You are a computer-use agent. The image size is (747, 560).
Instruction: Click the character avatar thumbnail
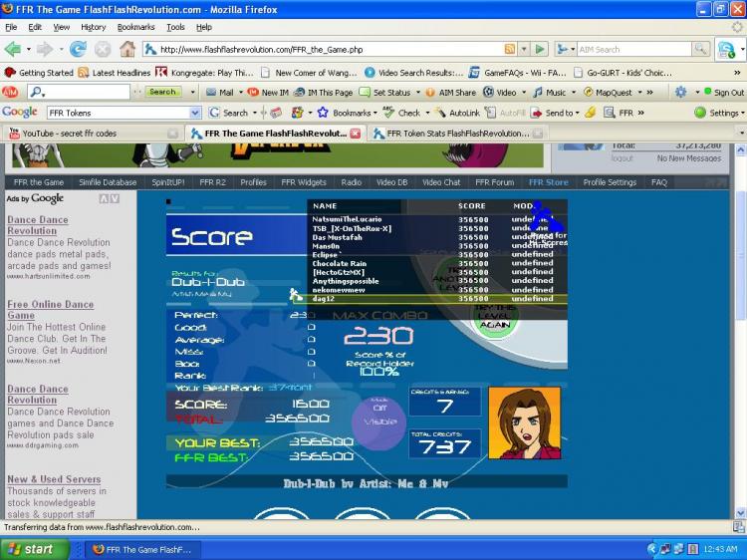(x=524, y=423)
